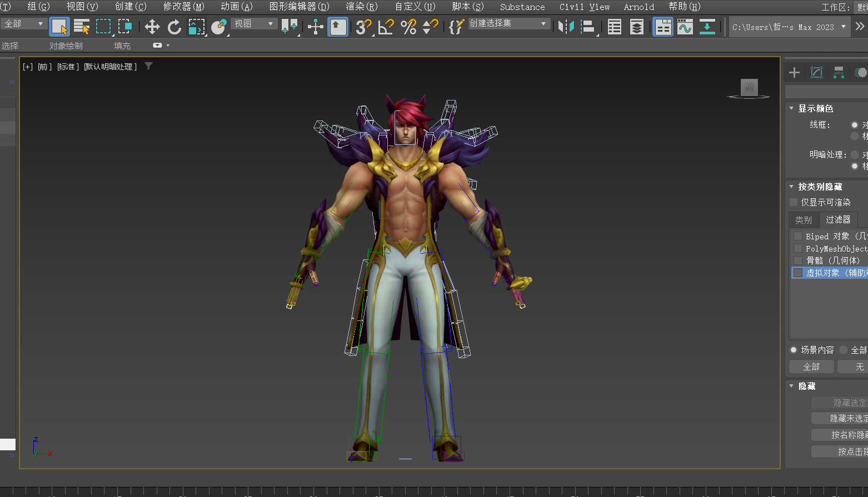Viewport: 868px width, 497px height.
Task: Click the 隐藏未选定 button
Action: [x=840, y=418]
